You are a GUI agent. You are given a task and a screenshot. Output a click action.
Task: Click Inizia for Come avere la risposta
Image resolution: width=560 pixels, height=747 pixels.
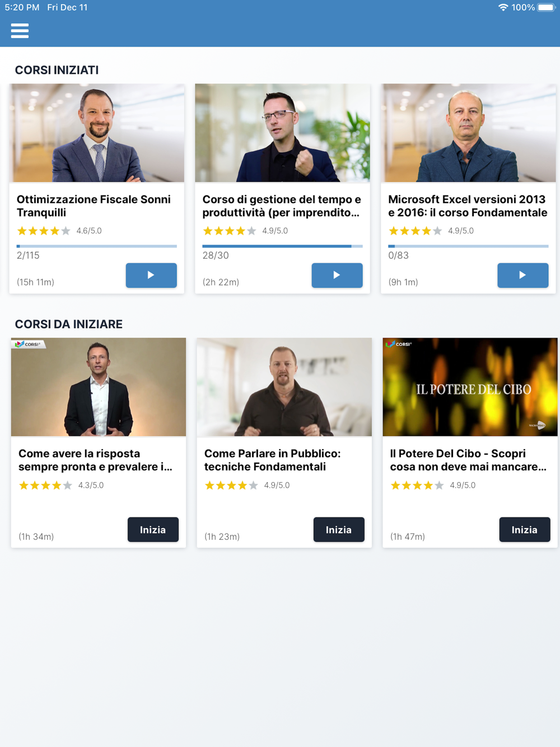[153, 530]
